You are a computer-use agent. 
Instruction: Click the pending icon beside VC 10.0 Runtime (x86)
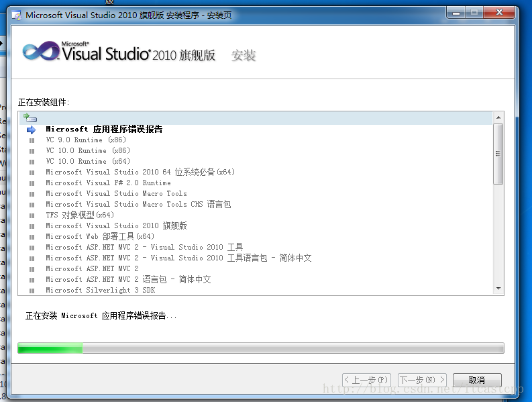click(x=32, y=151)
